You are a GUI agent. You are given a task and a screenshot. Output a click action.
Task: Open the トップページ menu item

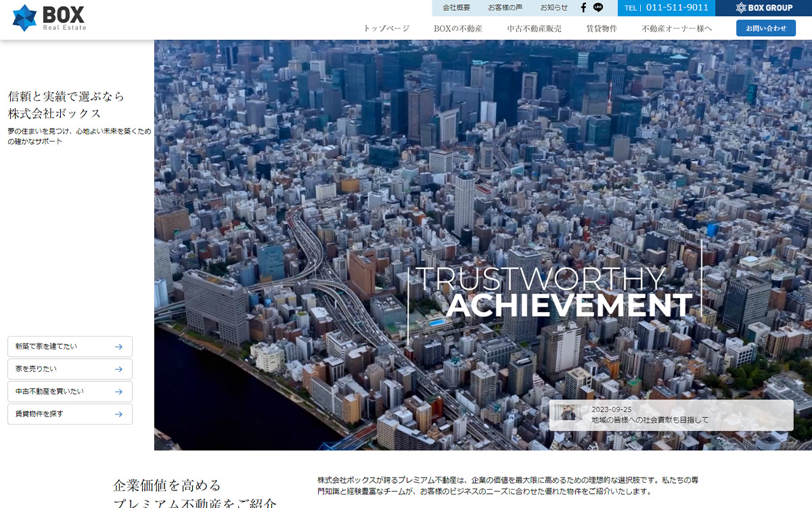coord(386,28)
